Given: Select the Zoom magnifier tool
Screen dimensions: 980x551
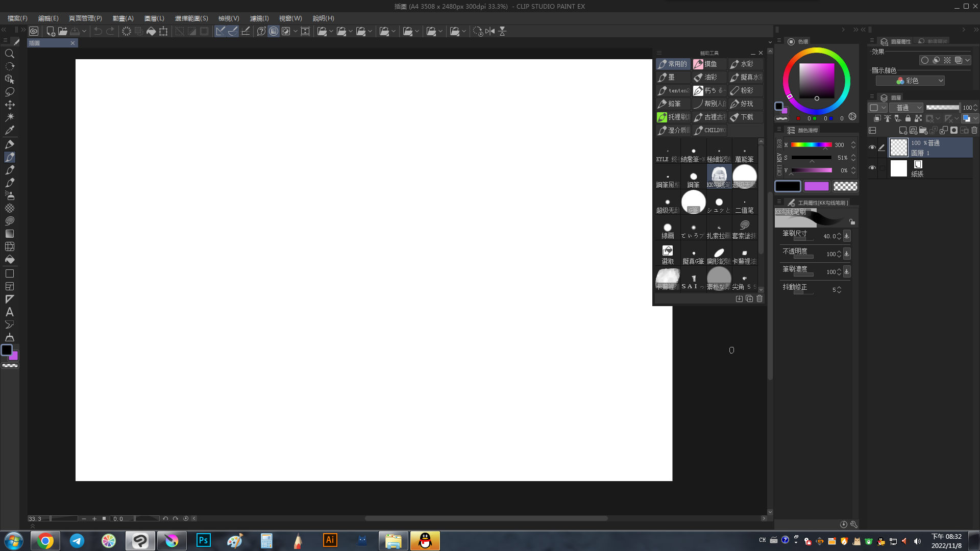Looking at the screenshot, I should (9, 54).
